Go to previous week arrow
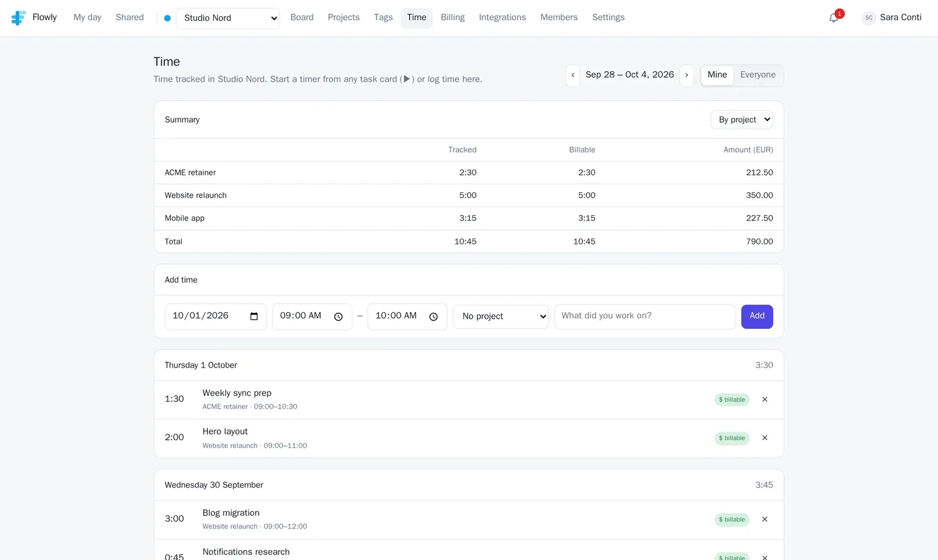Image resolution: width=938 pixels, height=560 pixels. [573, 76]
